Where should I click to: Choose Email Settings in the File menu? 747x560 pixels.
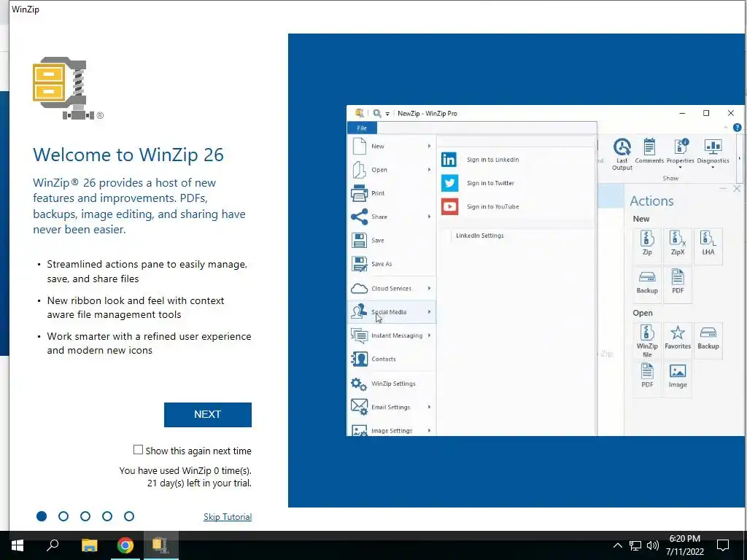pos(392,407)
